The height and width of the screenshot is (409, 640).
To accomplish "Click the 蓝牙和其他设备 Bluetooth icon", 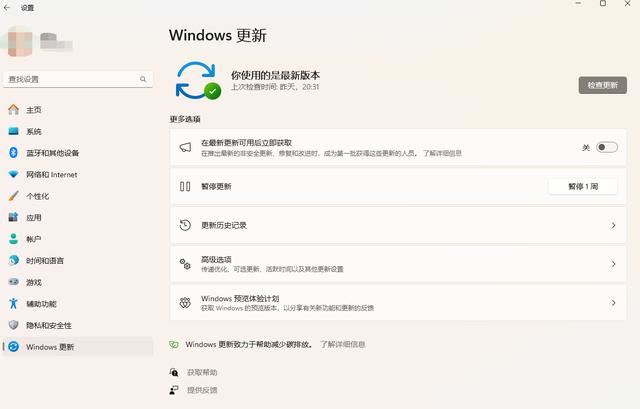I will pyautogui.click(x=13, y=153).
